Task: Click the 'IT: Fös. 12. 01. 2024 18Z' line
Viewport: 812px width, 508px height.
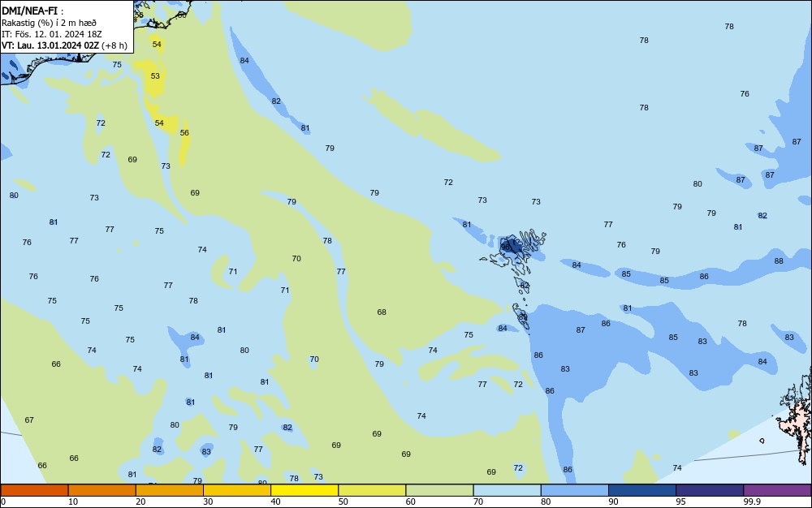Action: tap(52, 34)
